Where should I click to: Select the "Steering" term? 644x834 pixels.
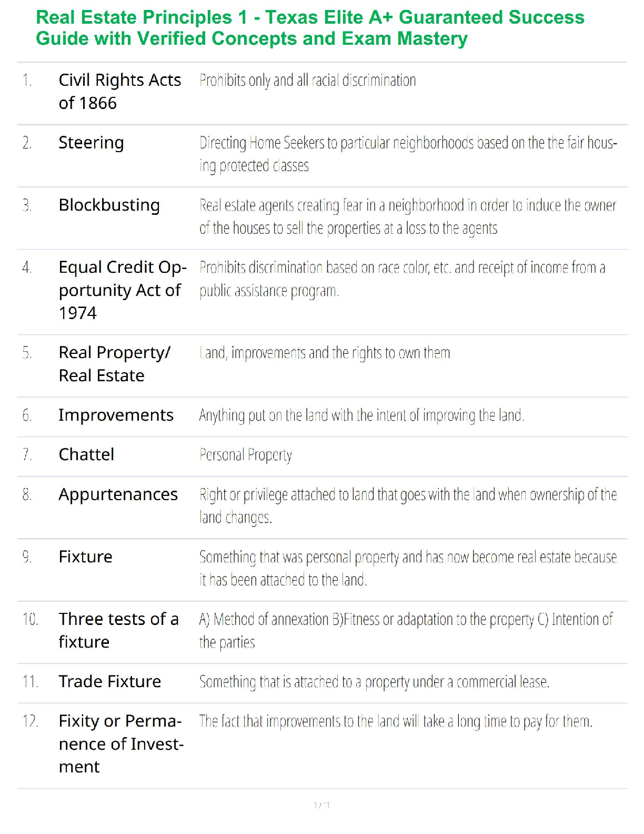coord(91,143)
